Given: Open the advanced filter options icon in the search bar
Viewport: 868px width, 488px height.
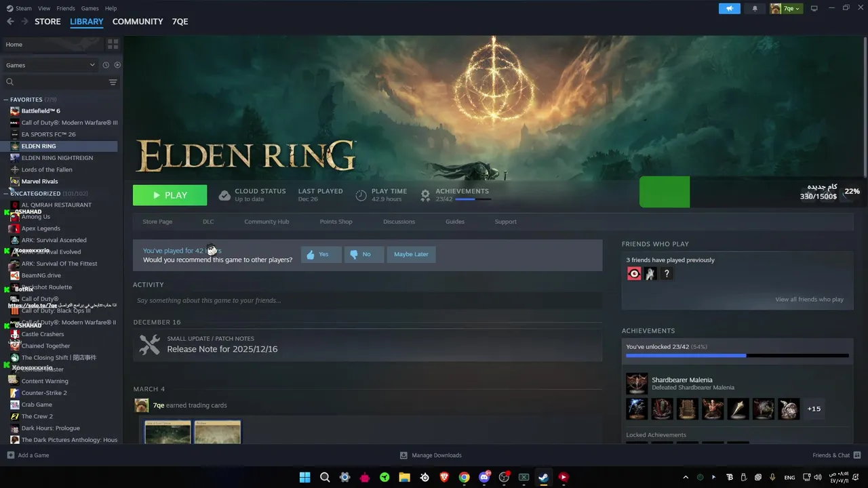Looking at the screenshot, I should (113, 82).
